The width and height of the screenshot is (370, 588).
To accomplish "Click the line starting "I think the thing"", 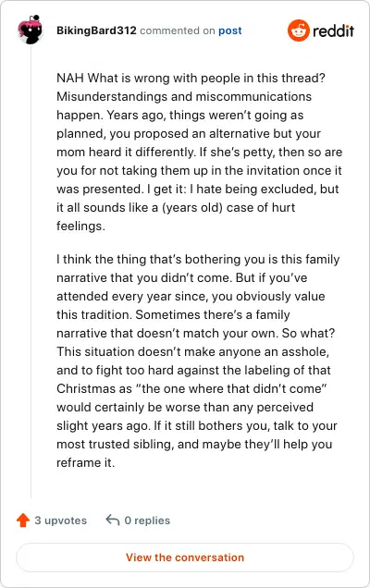I will pyautogui.click(x=198, y=259).
